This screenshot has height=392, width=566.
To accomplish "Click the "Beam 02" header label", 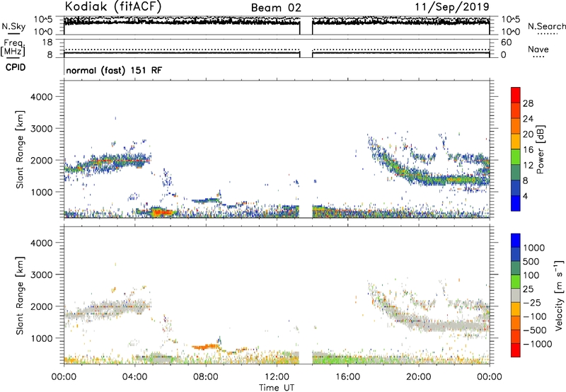I will (x=276, y=8).
